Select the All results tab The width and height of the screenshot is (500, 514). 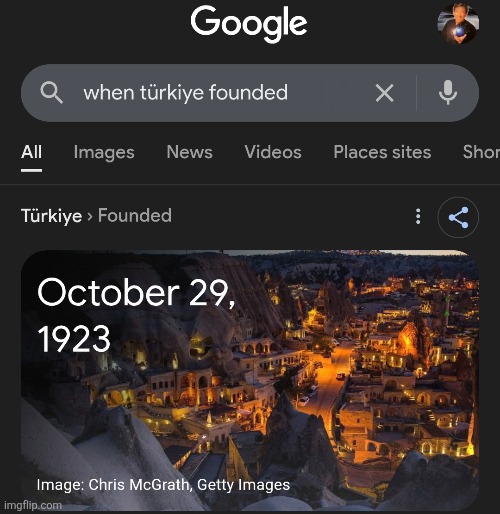click(x=31, y=152)
